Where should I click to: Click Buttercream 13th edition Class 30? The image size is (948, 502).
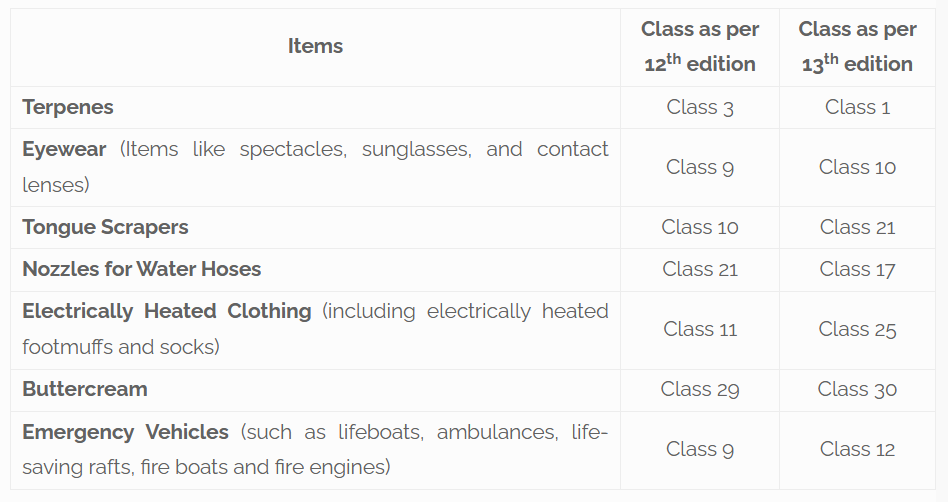(857, 389)
